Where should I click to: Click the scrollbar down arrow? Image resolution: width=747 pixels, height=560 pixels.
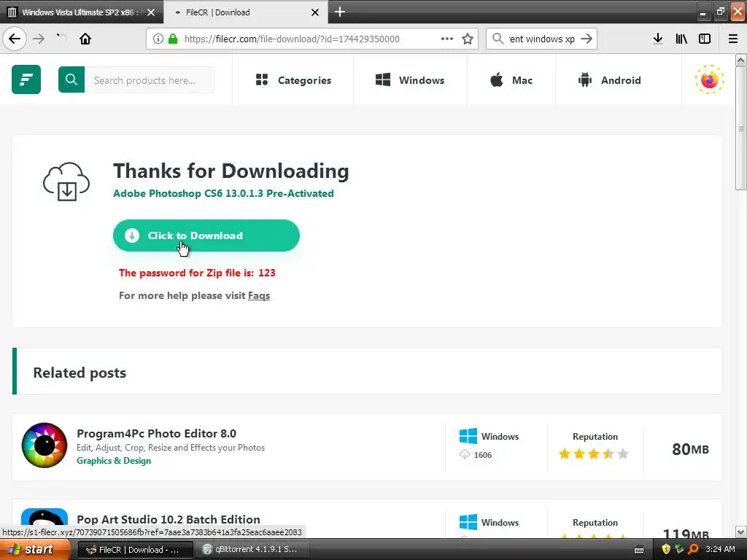click(741, 532)
